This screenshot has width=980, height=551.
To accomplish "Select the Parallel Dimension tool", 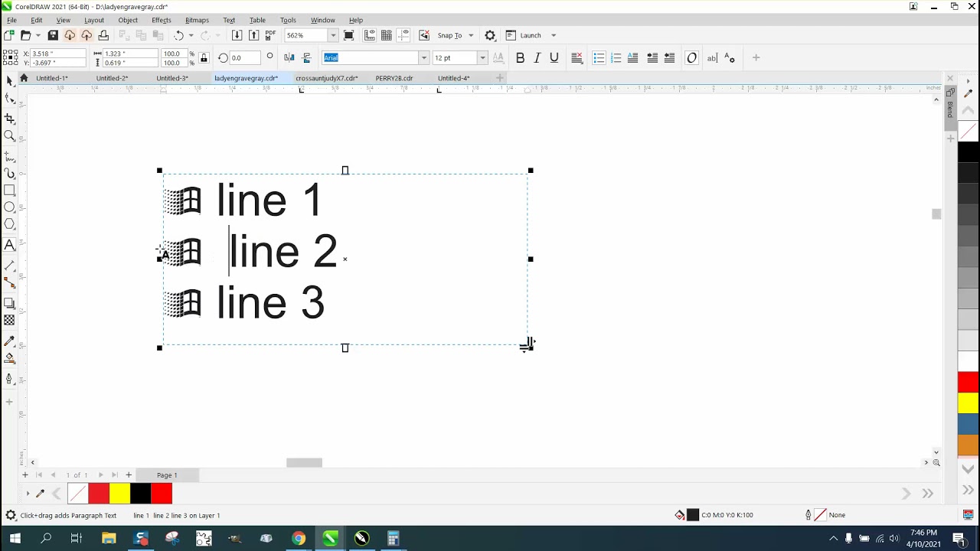I will click(9, 266).
